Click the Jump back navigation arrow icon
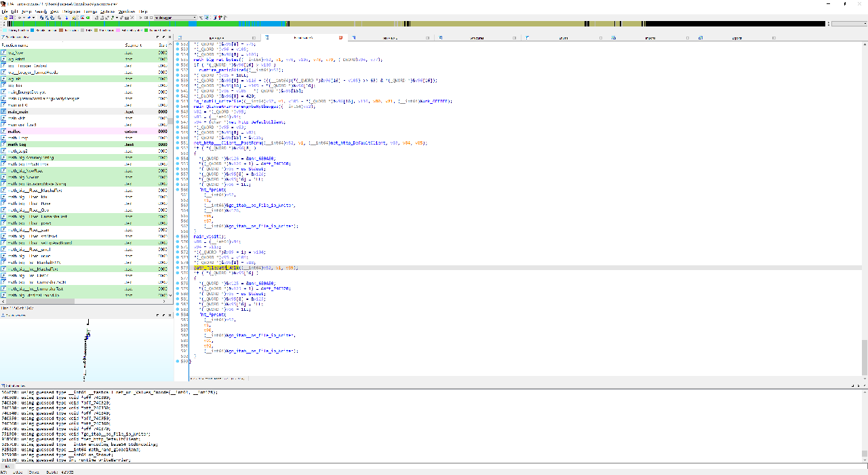The width and height of the screenshot is (868, 475). point(20,18)
